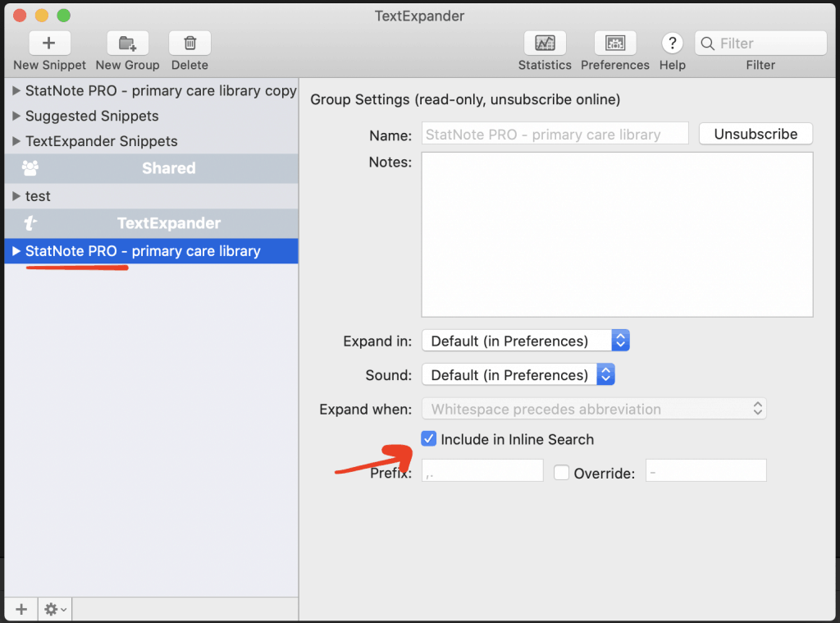Click the magnifier icon in Filter field
Image resolution: width=840 pixels, height=623 pixels.
pyautogui.click(x=708, y=44)
